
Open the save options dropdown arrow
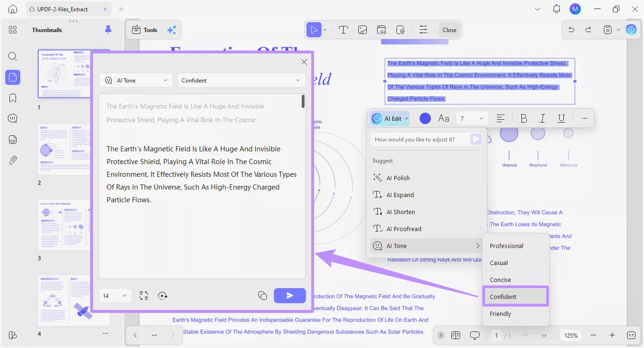pyautogui.click(x=619, y=30)
